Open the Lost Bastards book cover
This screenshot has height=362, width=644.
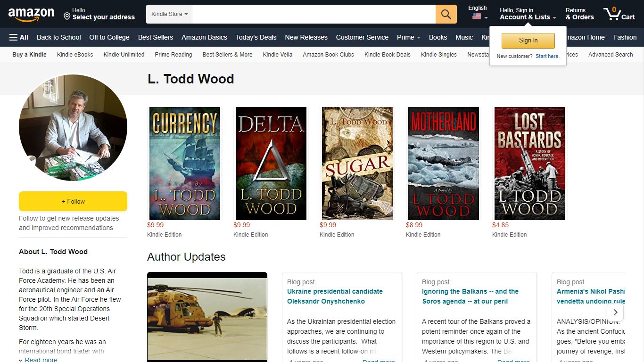point(530,164)
